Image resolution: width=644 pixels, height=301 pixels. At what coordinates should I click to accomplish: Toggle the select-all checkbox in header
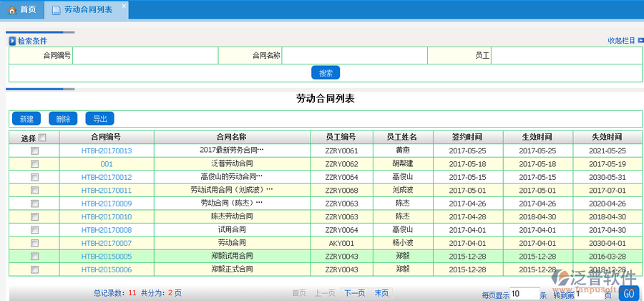[x=42, y=138]
